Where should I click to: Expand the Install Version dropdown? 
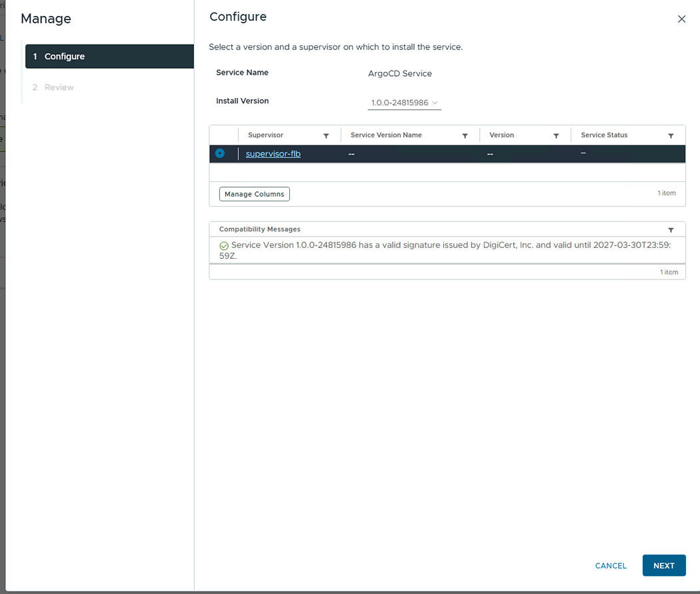point(404,103)
